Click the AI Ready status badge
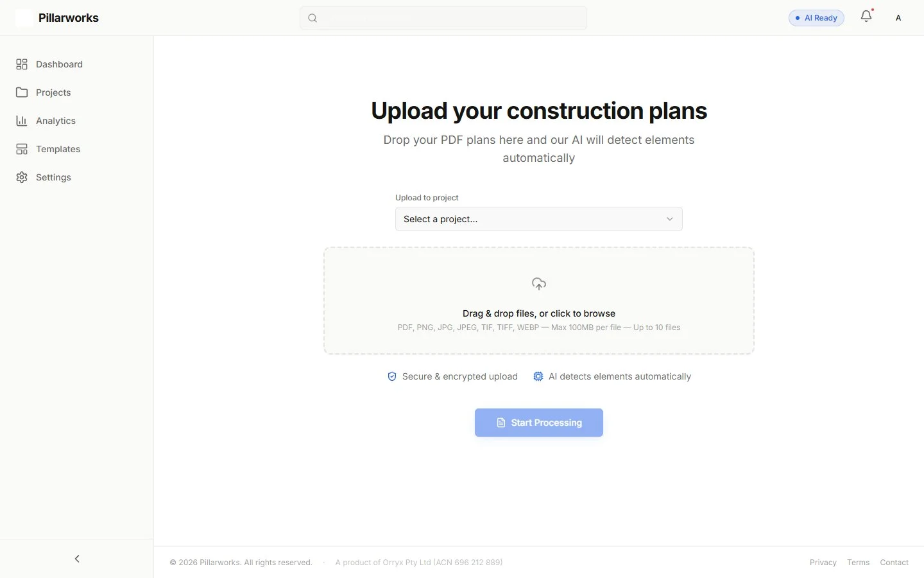924x578 pixels. point(816,18)
